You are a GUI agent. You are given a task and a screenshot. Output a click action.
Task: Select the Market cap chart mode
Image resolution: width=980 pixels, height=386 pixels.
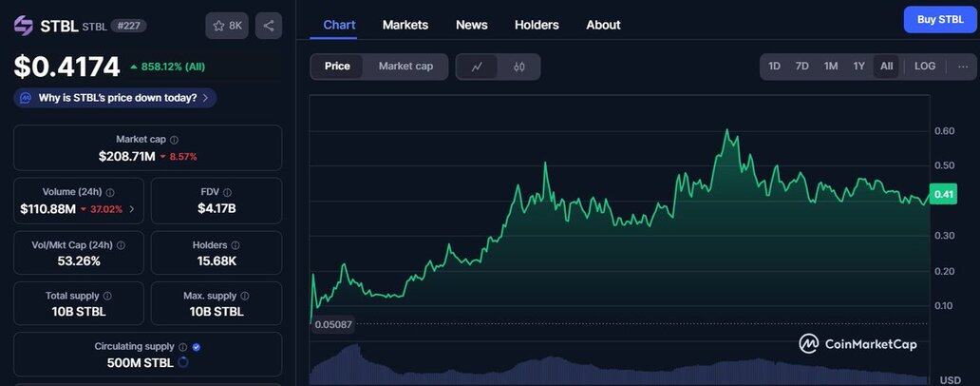tap(405, 67)
